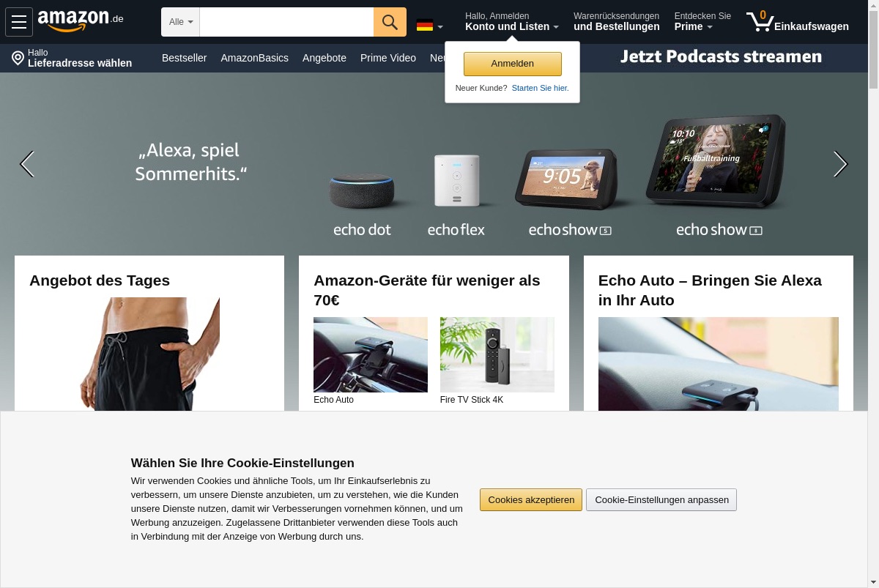
Task: Open the shopping cart icon
Action: click(x=760, y=21)
